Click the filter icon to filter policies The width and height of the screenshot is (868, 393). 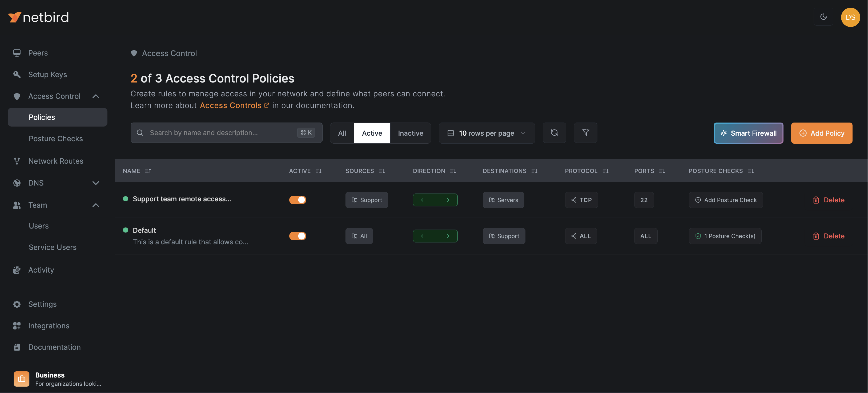[585, 132]
